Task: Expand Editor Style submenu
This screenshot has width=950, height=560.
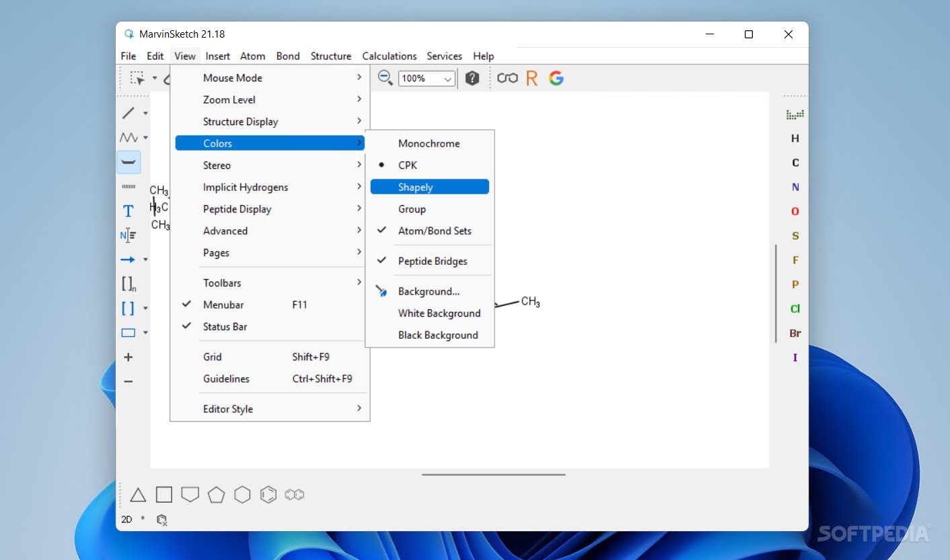Action: (270, 409)
